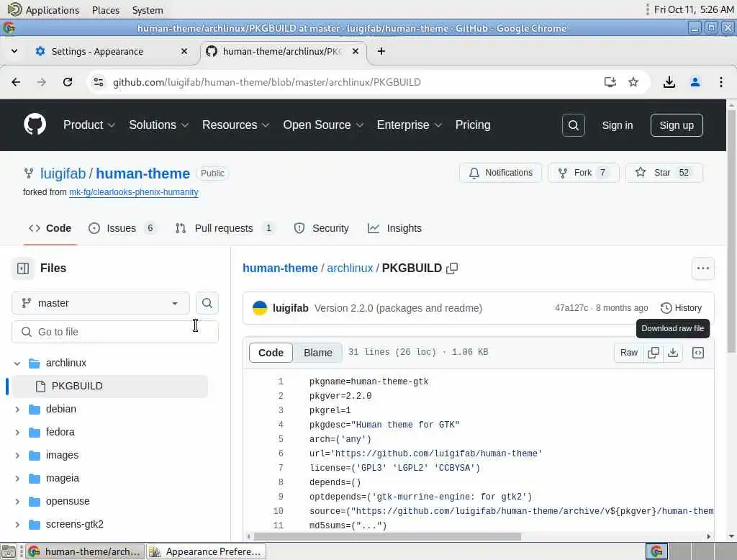
Task: Click the show desktop icon in taskbar
Action: pos(9,551)
